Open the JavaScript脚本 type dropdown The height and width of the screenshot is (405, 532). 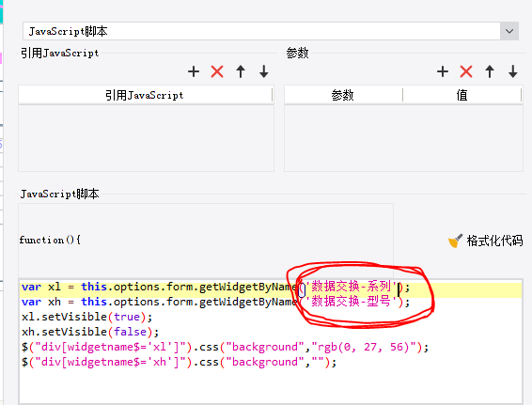[x=509, y=31]
